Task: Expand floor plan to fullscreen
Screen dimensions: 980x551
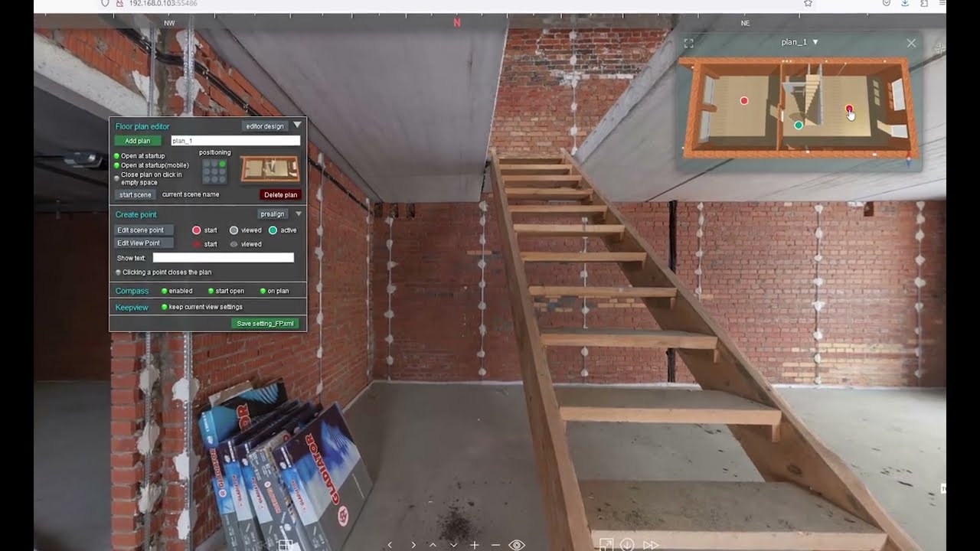Action: [x=688, y=44]
